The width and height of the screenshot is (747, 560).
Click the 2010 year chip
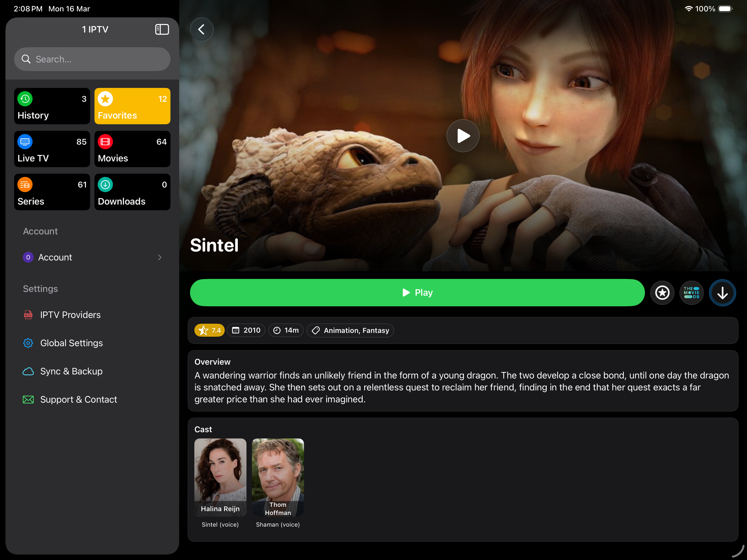coord(246,330)
